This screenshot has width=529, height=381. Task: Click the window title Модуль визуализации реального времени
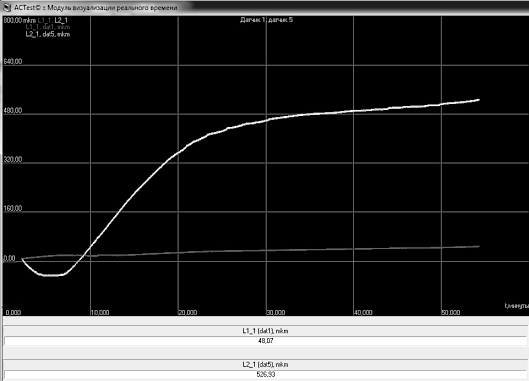tap(112, 7)
